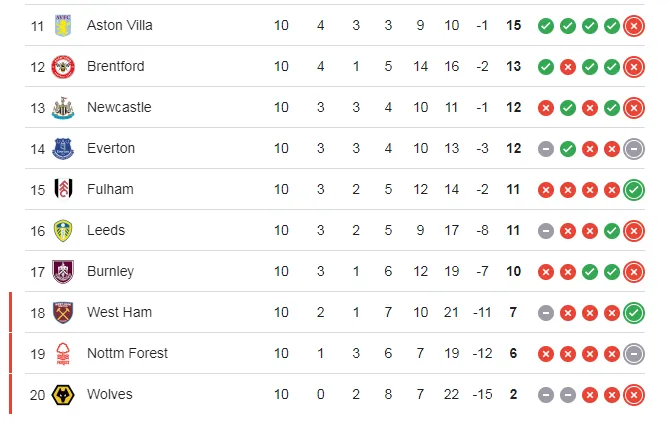The width and height of the screenshot is (669, 429).
Task: Click the Brentford club crest
Action: [x=64, y=66]
